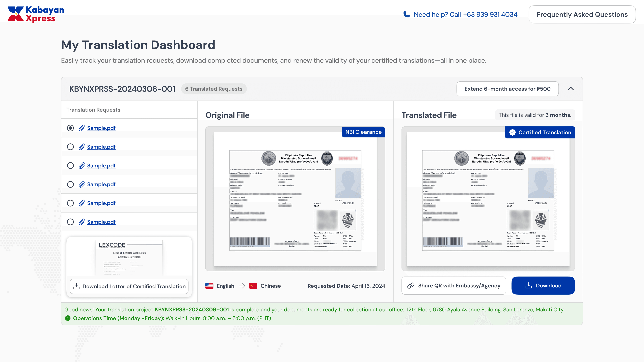Select the fourth Sample.pdf radio button
Viewport: 644px width, 362px height.
[x=70, y=184]
